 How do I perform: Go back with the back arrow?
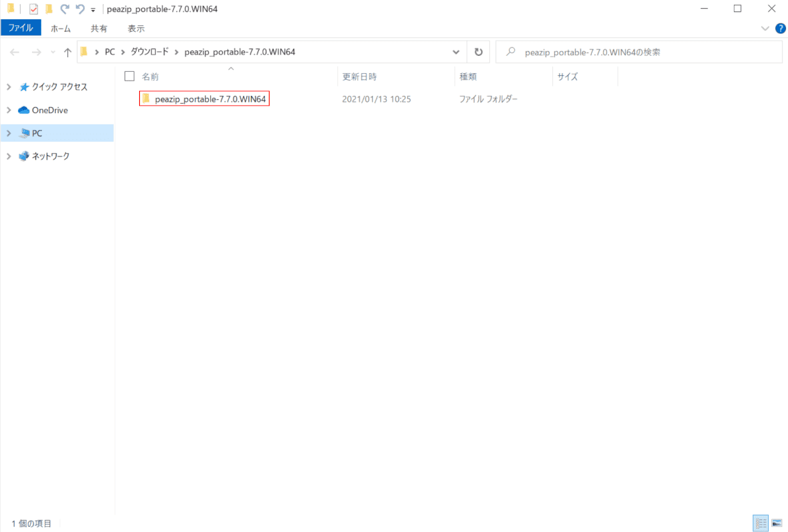[x=15, y=52]
